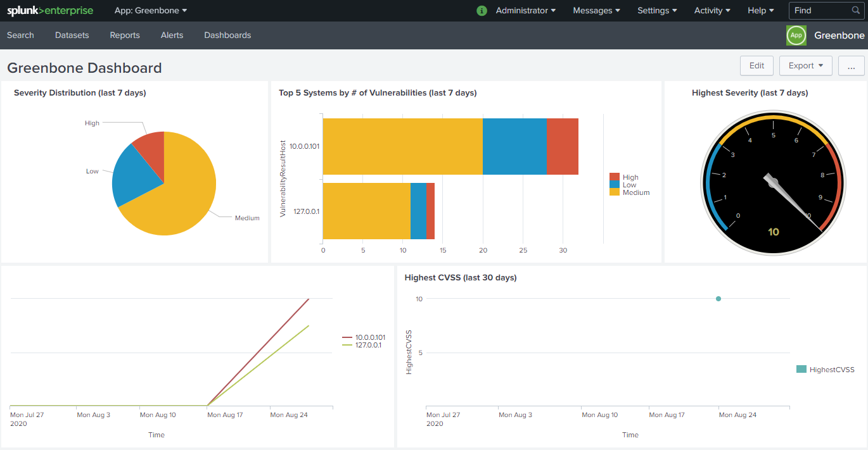Toggle the Low series in bar legend
The image size is (868, 450).
click(x=629, y=185)
